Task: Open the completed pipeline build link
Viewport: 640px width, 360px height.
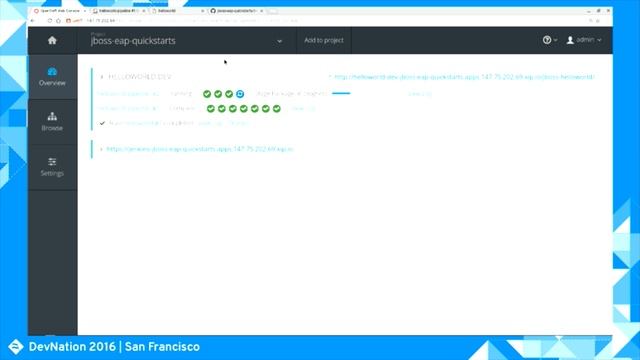Action: click(128, 109)
